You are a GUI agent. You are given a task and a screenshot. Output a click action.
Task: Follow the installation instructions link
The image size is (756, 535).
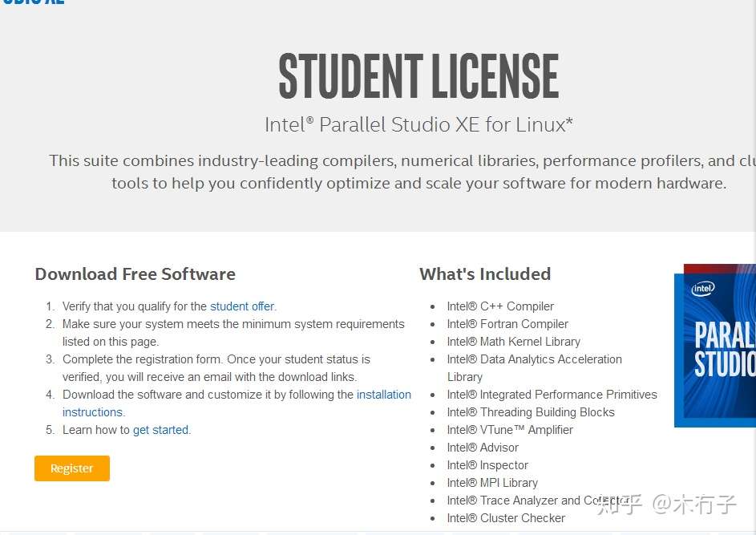(x=237, y=403)
